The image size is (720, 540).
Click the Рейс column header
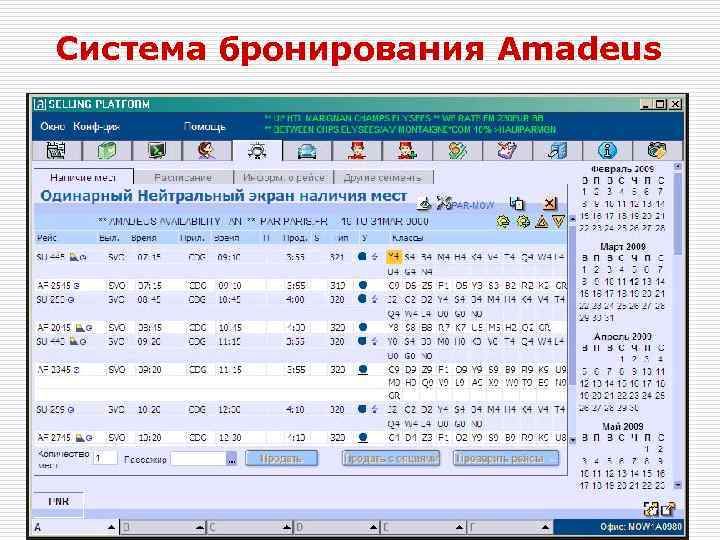[47, 238]
